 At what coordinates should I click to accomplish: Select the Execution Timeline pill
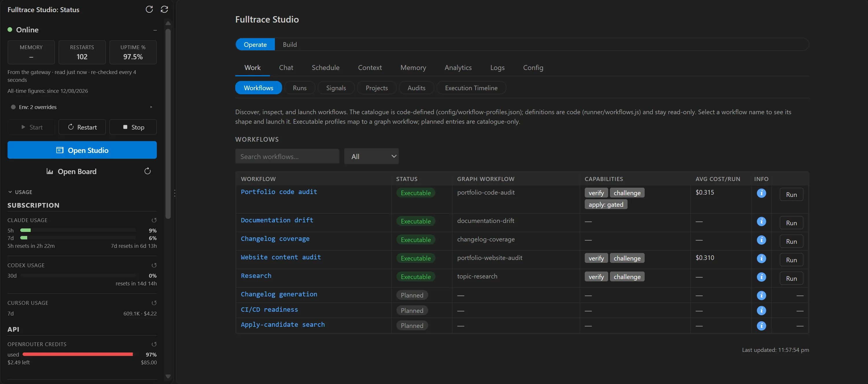(471, 88)
